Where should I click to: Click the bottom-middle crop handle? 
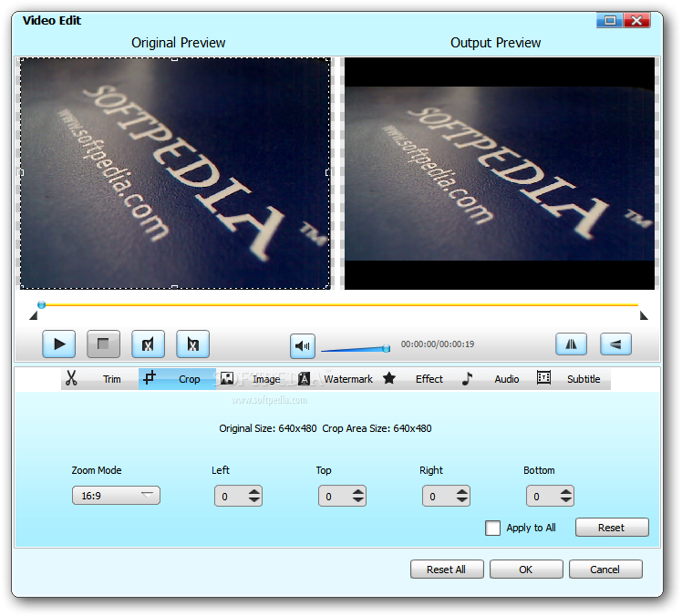click(174, 287)
